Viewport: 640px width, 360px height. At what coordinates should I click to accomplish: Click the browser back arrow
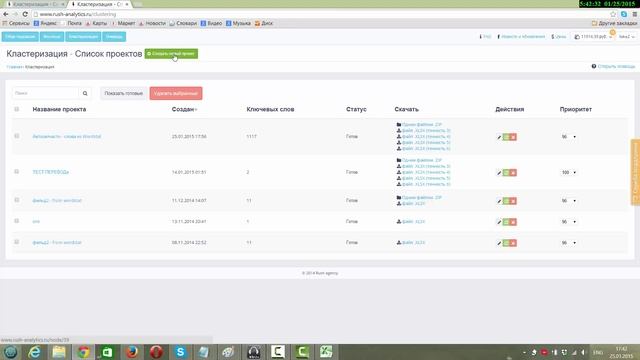(x=6, y=14)
